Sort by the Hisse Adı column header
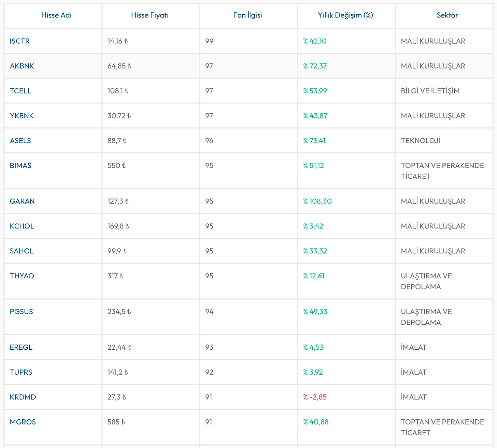 pyautogui.click(x=56, y=15)
